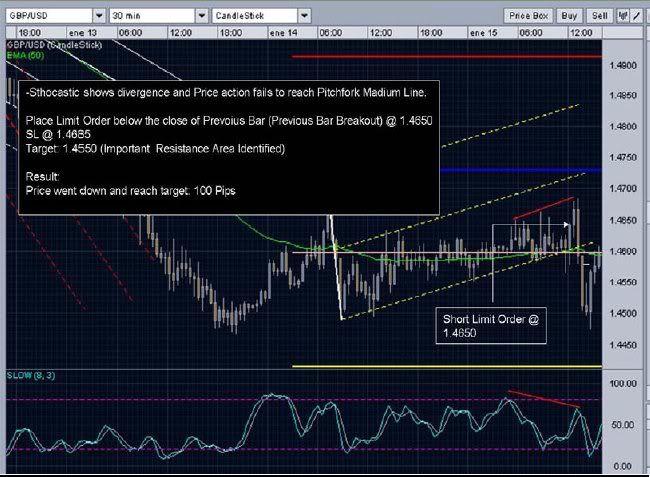This screenshot has width=650, height=477.
Task: Click the strategy description text box
Action: (x=229, y=147)
